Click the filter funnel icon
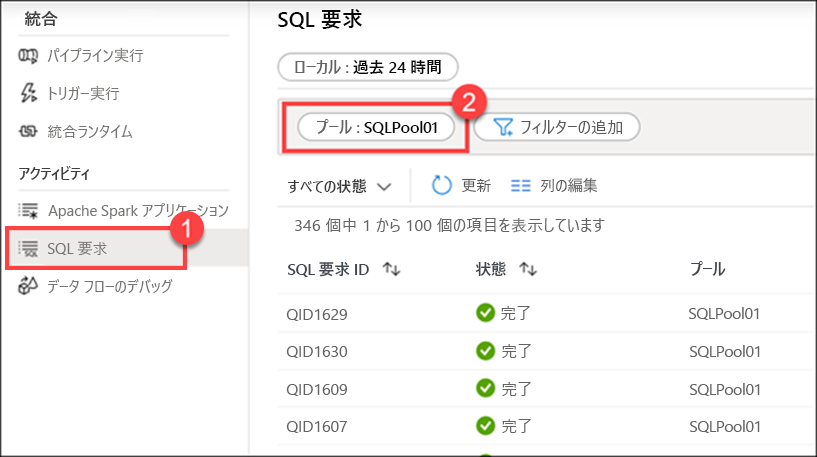This screenshot has height=457, width=817. pyautogui.click(x=503, y=127)
